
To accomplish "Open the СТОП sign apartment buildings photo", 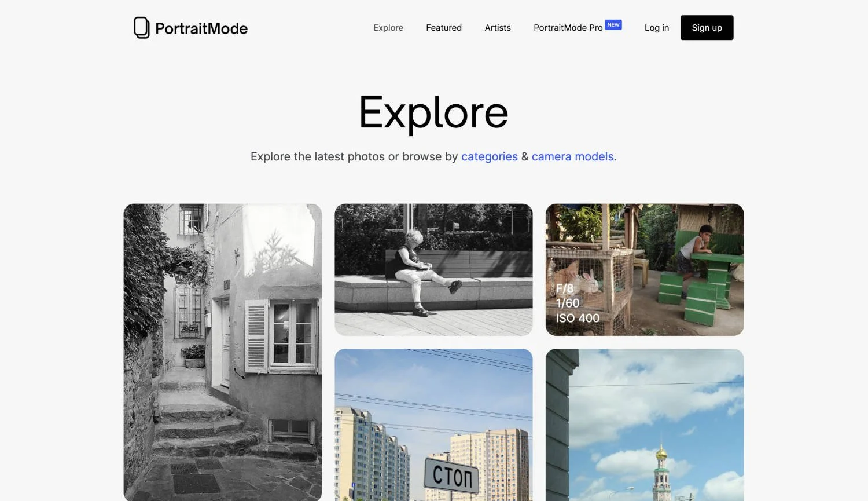I will point(433,425).
